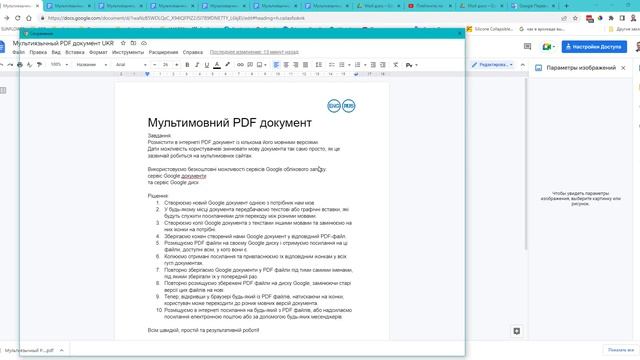Image resolution: width=640 pixels, height=360 pixels.
Task: Open the Справка menu
Action: [193, 52]
